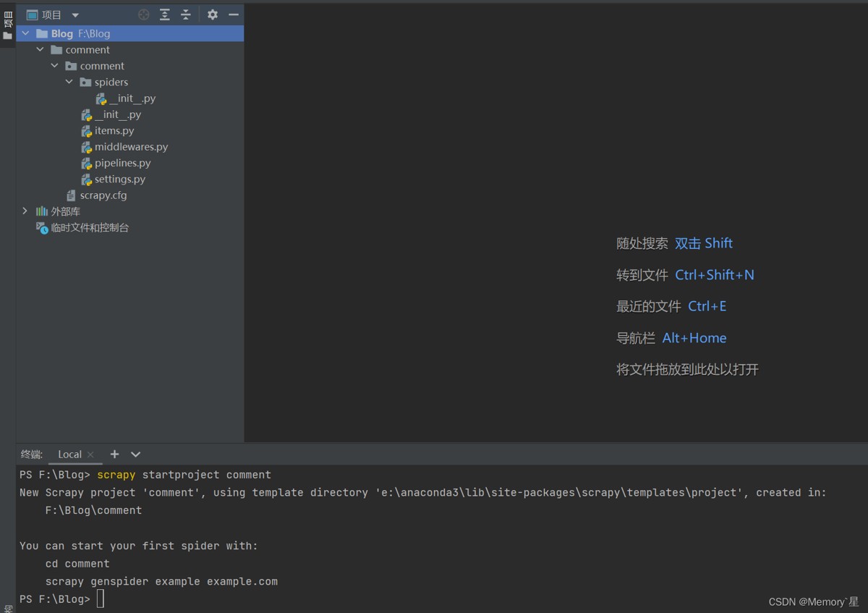The height and width of the screenshot is (613, 868).
Task: Open terminal options dropdown arrow
Action: pos(135,455)
